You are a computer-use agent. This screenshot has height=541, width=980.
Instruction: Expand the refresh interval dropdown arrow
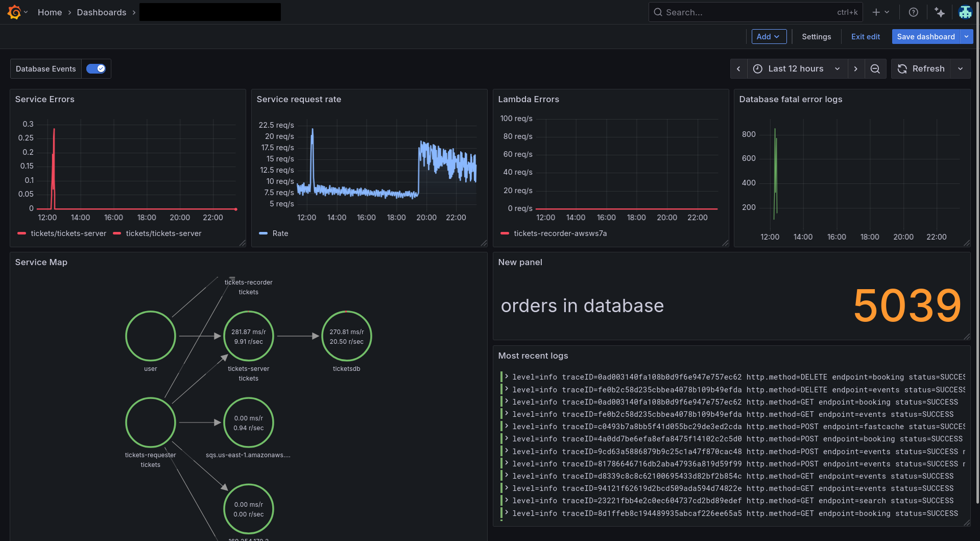961,69
